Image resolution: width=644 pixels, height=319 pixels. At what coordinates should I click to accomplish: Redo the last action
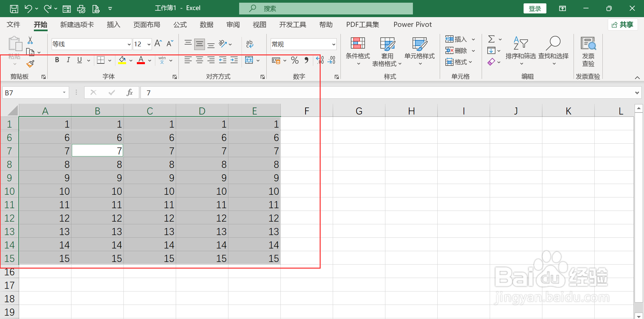click(x=47, y=9)
